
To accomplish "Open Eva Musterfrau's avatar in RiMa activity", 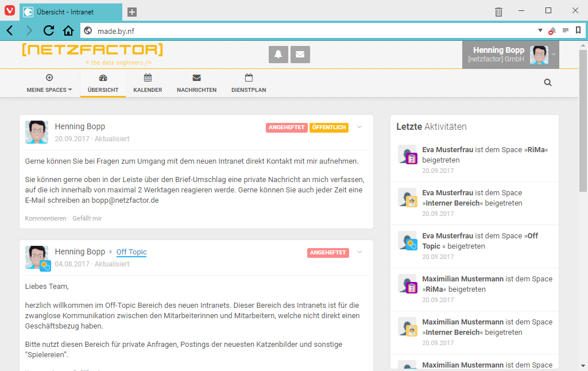I will [x=407, y=154].
